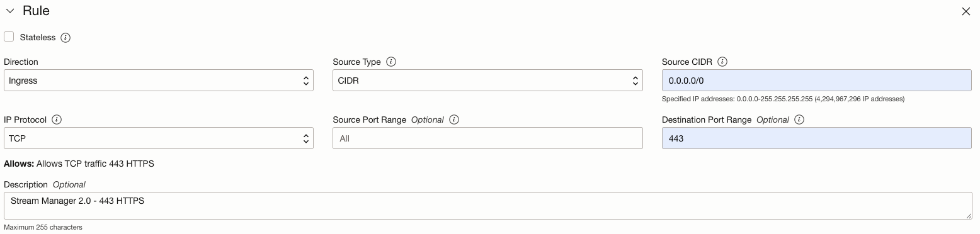Open the IP Protocol dropdown showing TCP

point(159,138)
